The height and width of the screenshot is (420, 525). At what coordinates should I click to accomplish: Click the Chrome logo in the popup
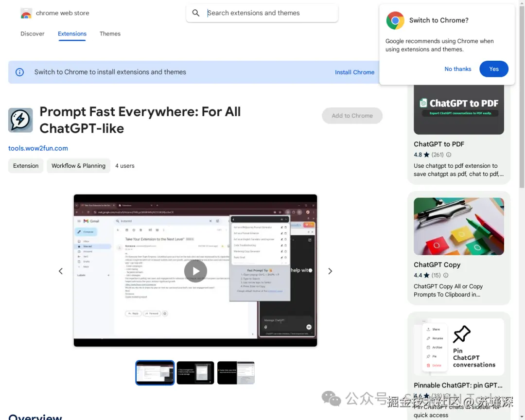click(x=395, y=20)
